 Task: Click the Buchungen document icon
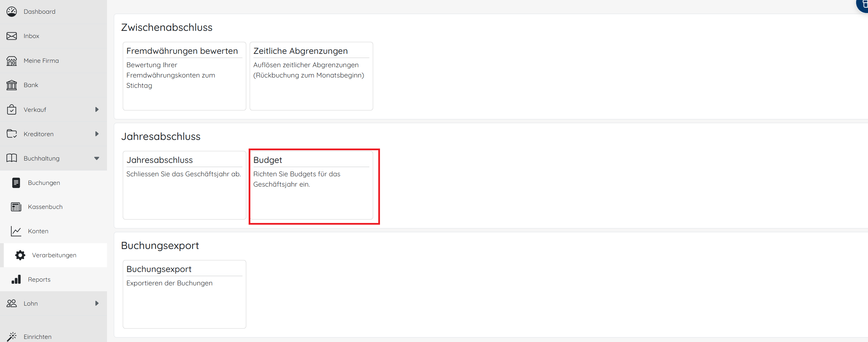click(16, 183)
